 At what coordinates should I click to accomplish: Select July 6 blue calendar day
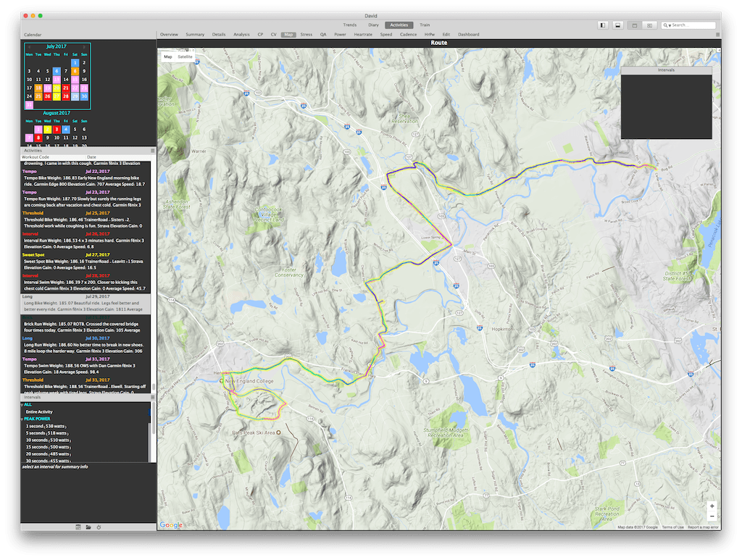click(57, 71)
